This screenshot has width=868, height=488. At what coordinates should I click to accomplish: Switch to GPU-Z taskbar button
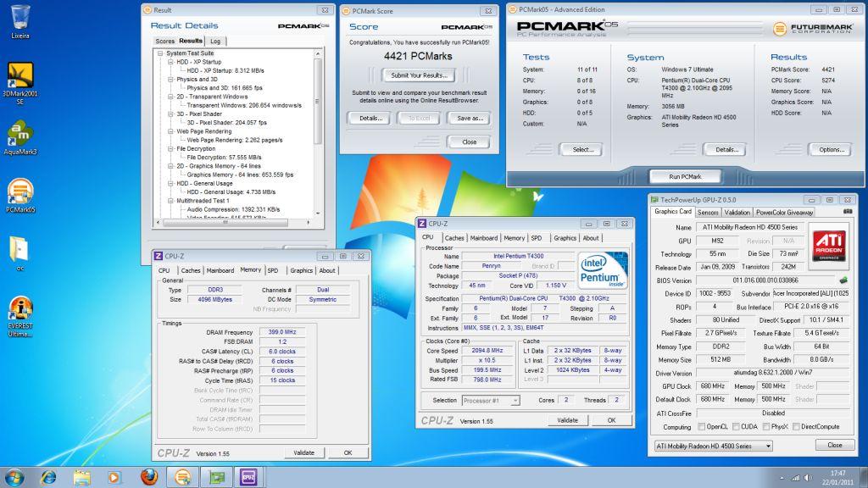tap(216, 476)
